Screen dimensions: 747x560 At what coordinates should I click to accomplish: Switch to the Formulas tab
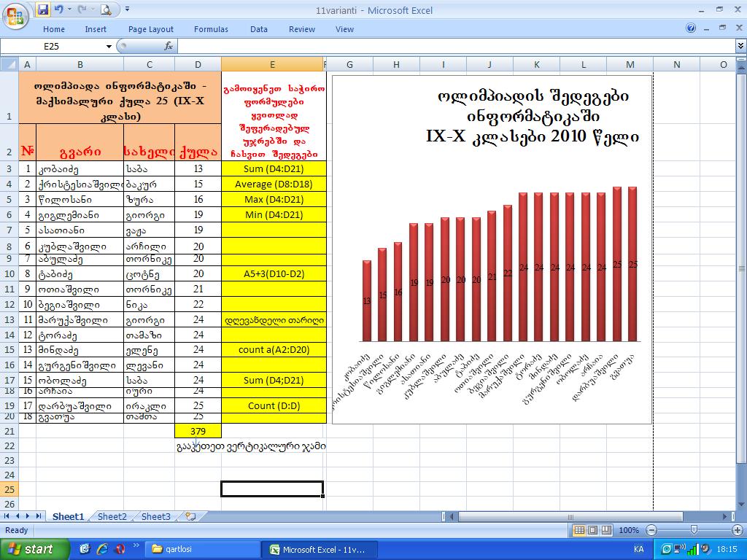pos(211,29)
